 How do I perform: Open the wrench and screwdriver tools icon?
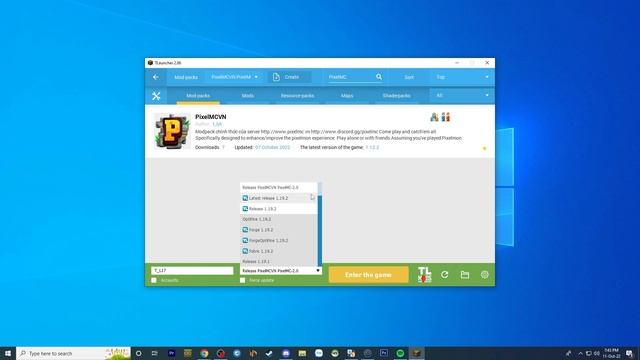[156, 96]
